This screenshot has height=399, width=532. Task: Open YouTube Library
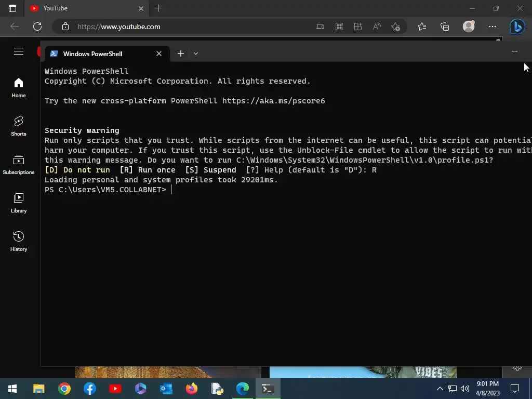pyautogui.click(x=19, y=203)
